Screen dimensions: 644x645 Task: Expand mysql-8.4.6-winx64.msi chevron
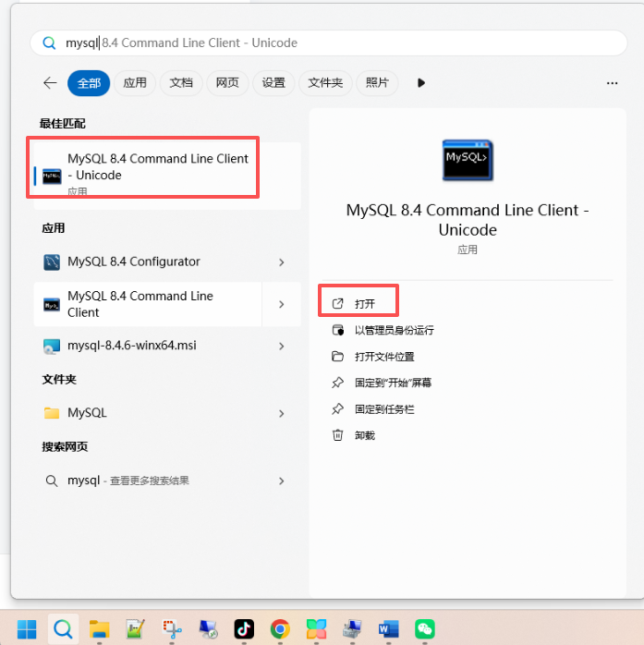click(x=282, y=347)
